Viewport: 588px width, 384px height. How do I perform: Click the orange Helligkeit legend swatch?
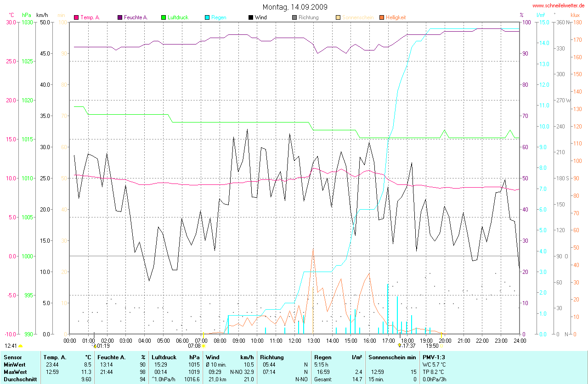pos(382,17)
